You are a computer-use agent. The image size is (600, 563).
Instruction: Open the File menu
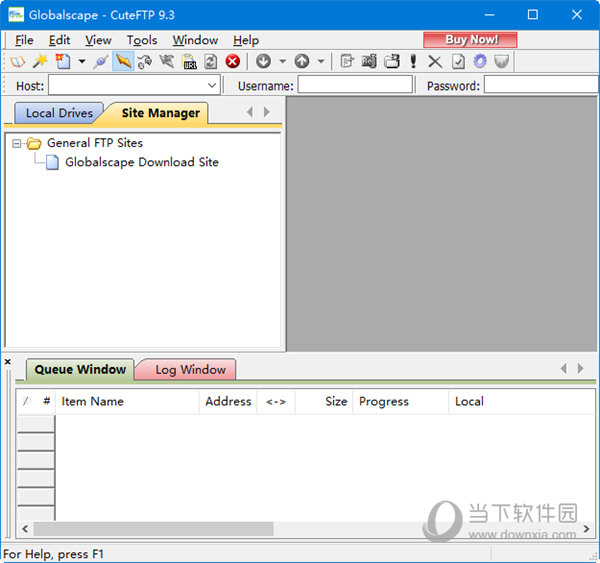[x=24, y=40]
